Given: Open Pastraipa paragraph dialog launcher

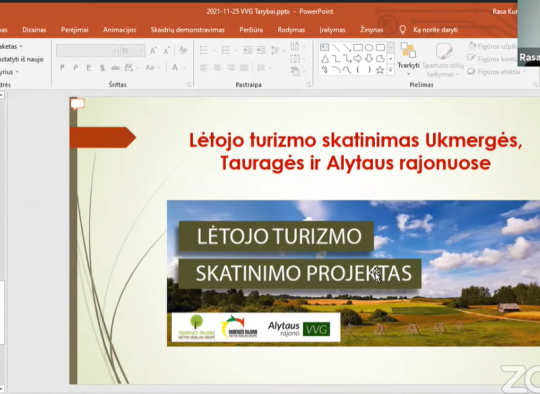Looking at the screenshot, I should (x=309, y=85).
